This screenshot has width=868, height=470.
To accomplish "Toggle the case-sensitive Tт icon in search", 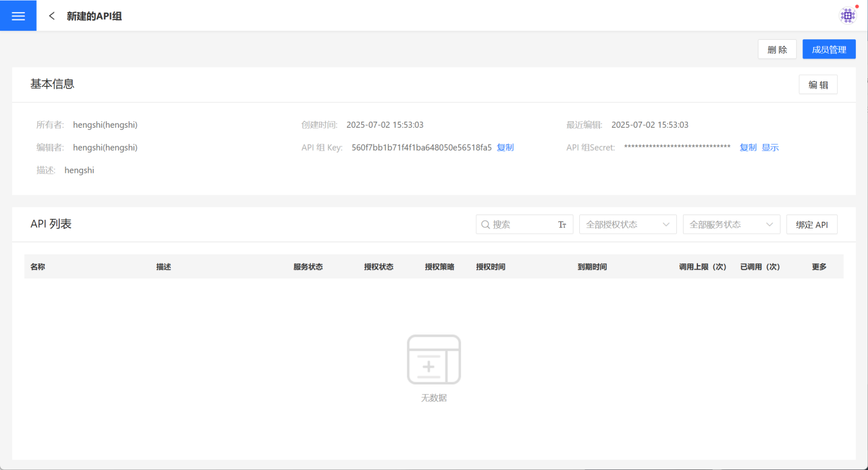I will 562,225.
